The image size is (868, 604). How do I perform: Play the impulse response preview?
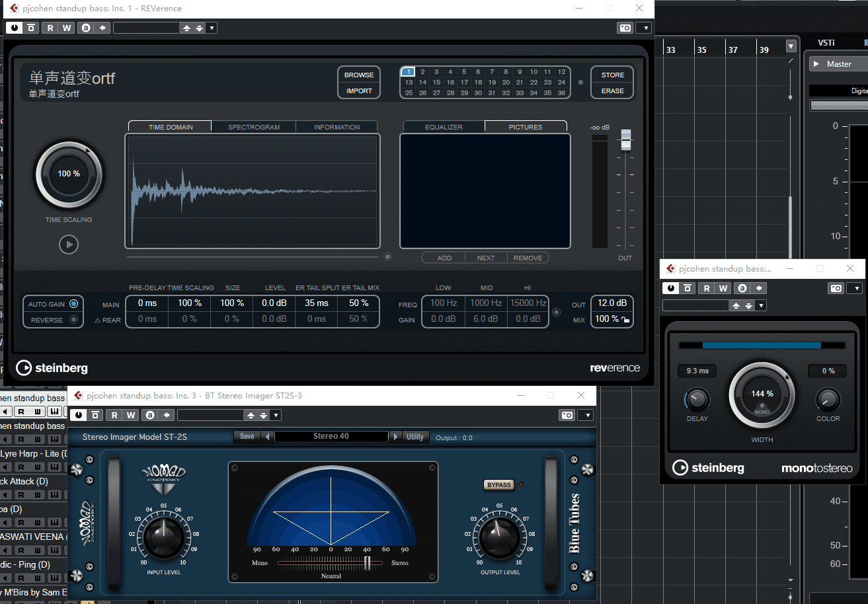[x=69, y=245]
